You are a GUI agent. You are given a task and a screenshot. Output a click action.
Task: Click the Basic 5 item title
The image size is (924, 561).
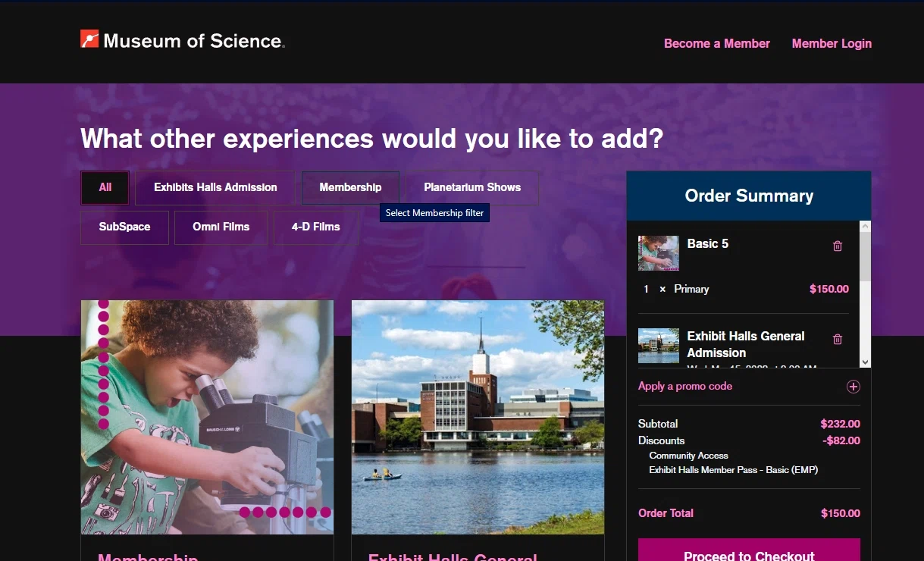[x=708, y=243]
